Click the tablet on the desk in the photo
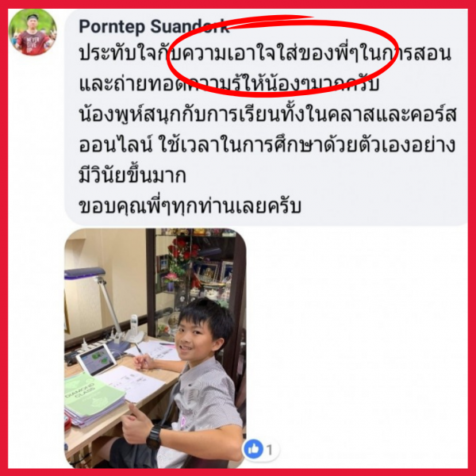Viewport: 476px width, 476px height. (96, 359)
